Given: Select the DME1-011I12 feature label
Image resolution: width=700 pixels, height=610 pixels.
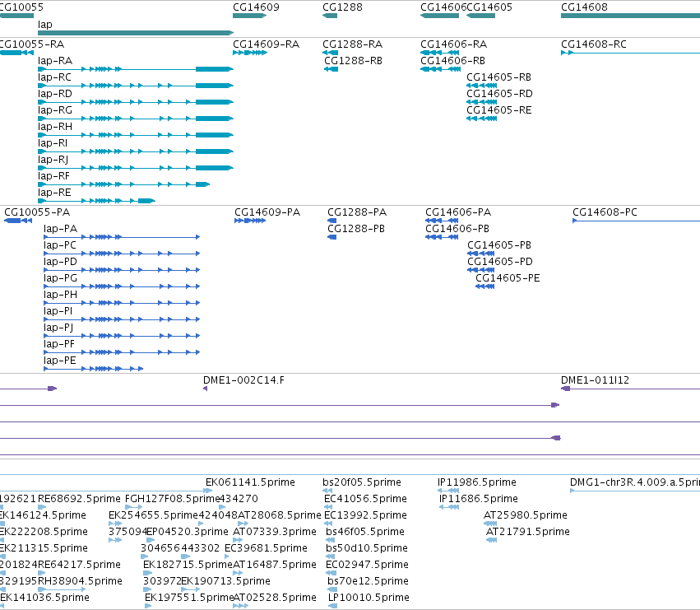Looking at the screenshot, I should point(595,380).
